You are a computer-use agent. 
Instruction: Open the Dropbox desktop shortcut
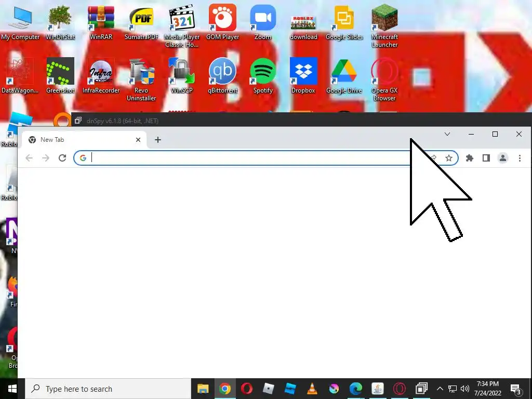pos(303,76)
